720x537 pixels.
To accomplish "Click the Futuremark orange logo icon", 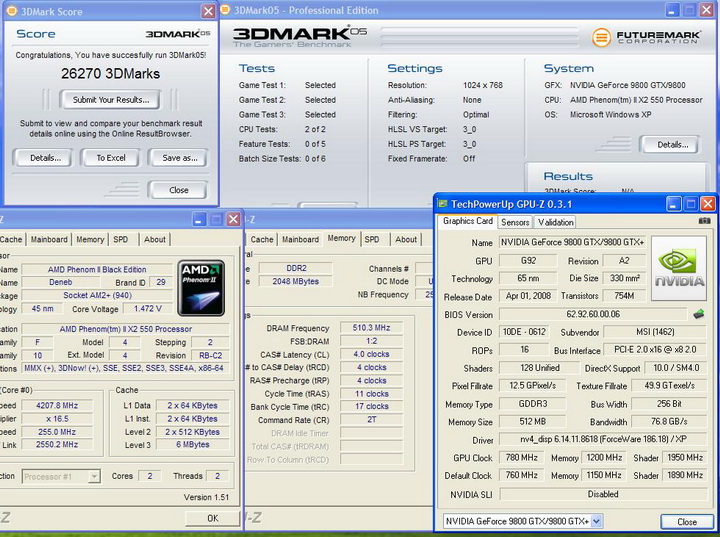I will pyautogui.click(x=601, y=37).
